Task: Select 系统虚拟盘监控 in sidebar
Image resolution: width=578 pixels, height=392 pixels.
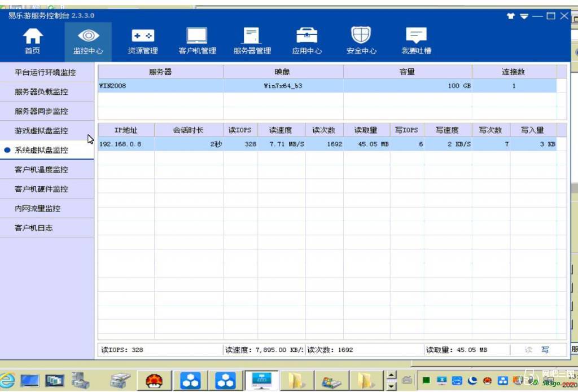Action: tap(47, 150)
